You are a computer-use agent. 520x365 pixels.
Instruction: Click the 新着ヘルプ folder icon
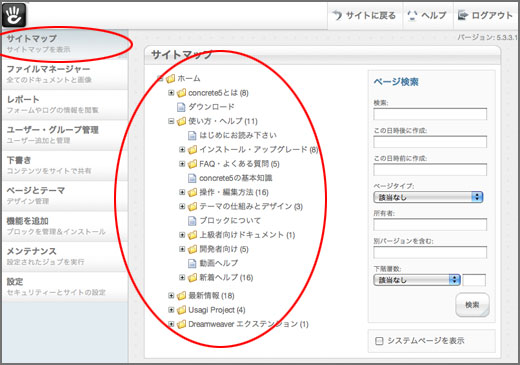point(192,278)
